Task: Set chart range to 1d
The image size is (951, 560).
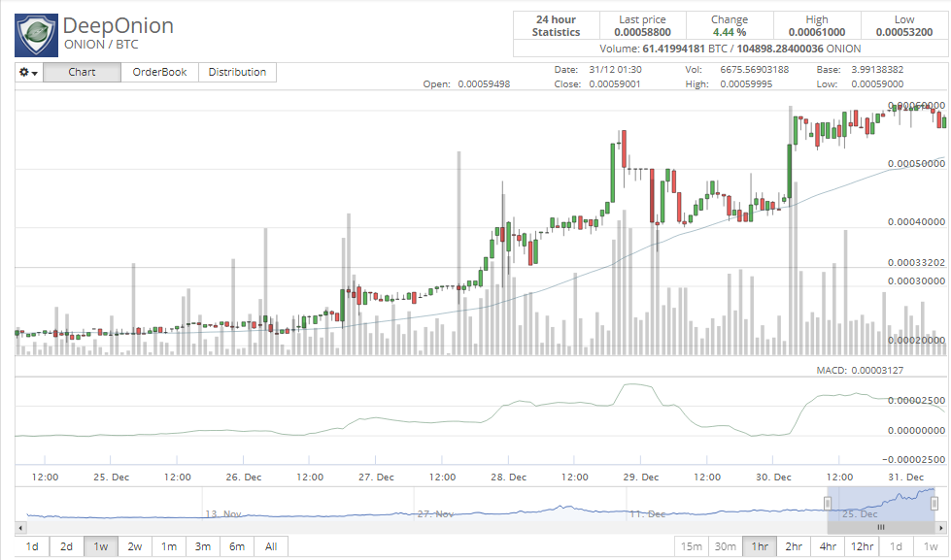Action: (32, 546)
